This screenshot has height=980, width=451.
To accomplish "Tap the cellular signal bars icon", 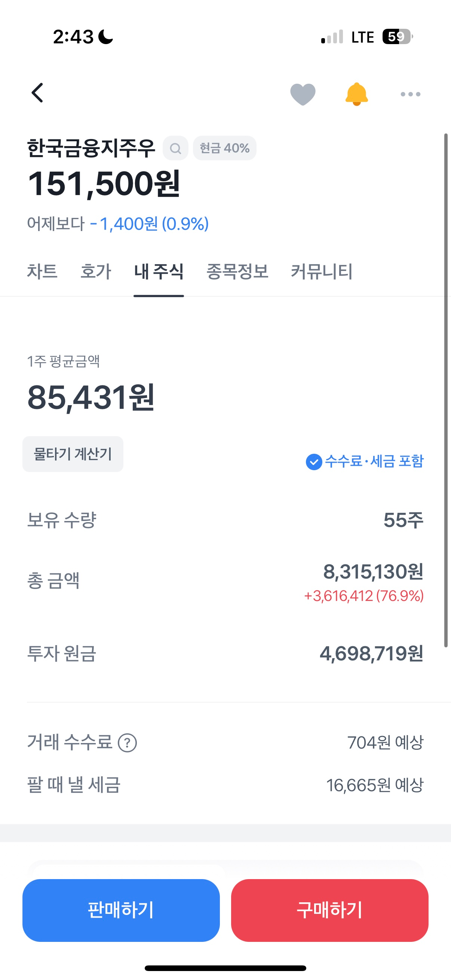I will (x=332, y=37).
